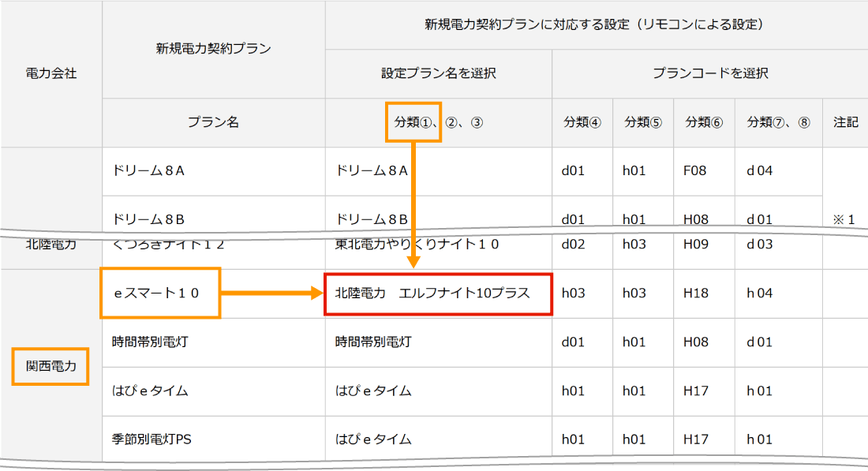Click the h04 code cell
This screenshot has width=868, height=471.
[x=759, y=293]
